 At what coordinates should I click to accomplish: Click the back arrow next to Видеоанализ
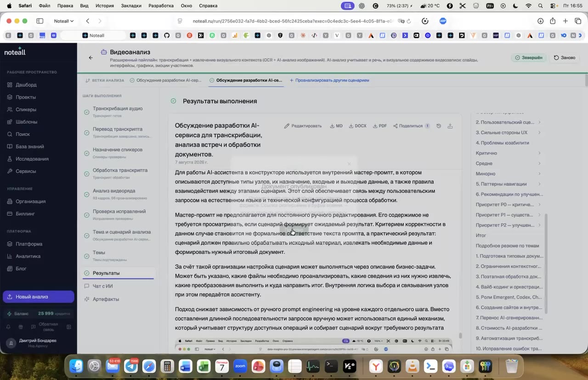(90, 58)
